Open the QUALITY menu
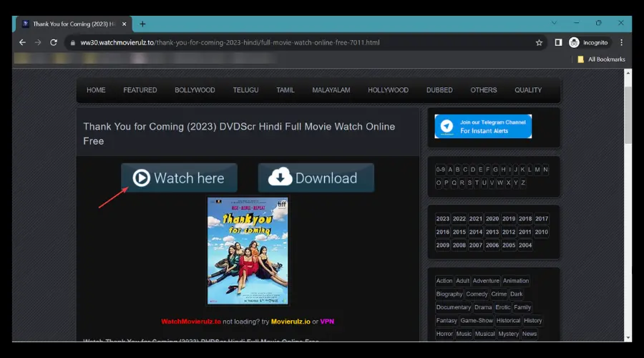This screenshot has width=644, height=358. (528, 90)
